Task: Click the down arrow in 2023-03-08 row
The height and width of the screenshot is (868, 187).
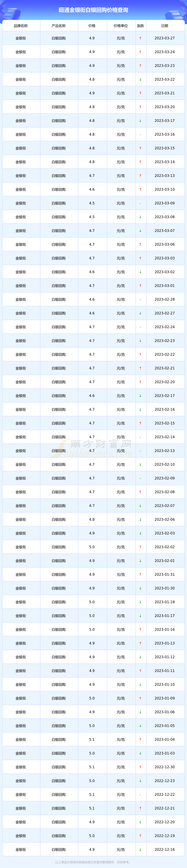Action: tap(141, 217)
